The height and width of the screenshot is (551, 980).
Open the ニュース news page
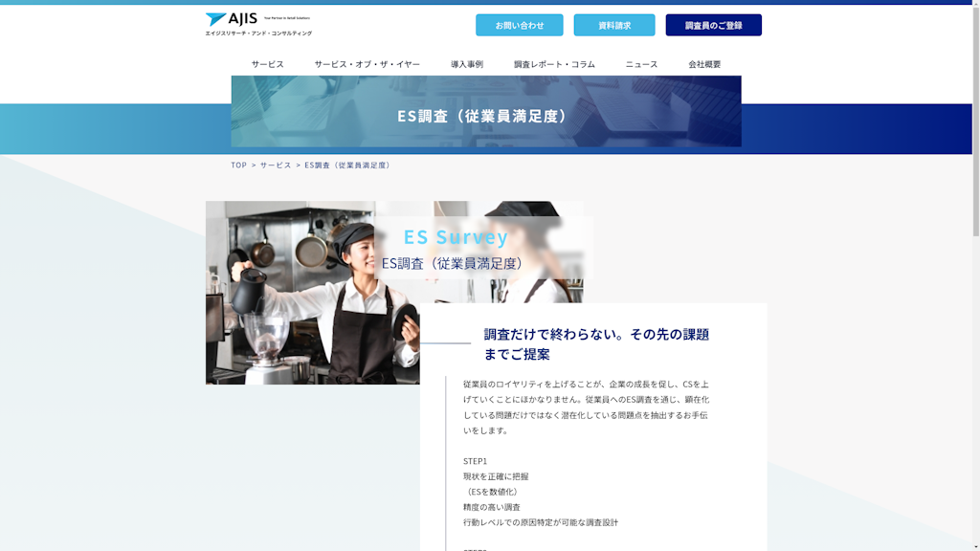tap(641, 64)
